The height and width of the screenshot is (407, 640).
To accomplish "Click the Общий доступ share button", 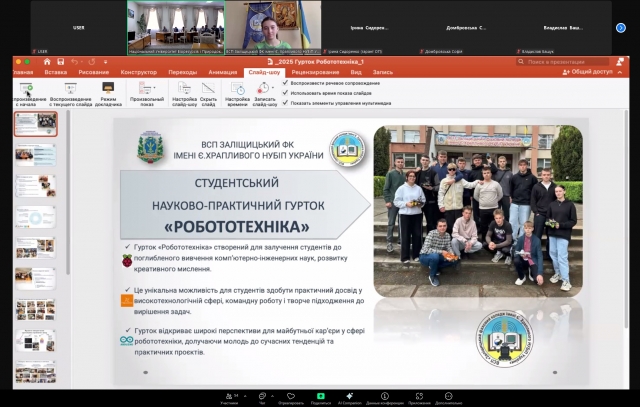I will pyautogui.click(x=587, y=72).
